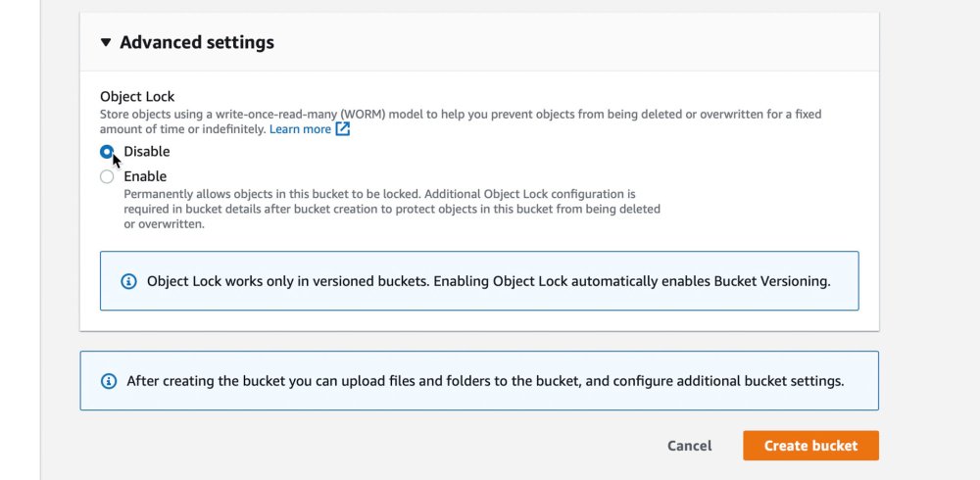Click the Disable option label

pyautogui.click(x=147, y=152)
